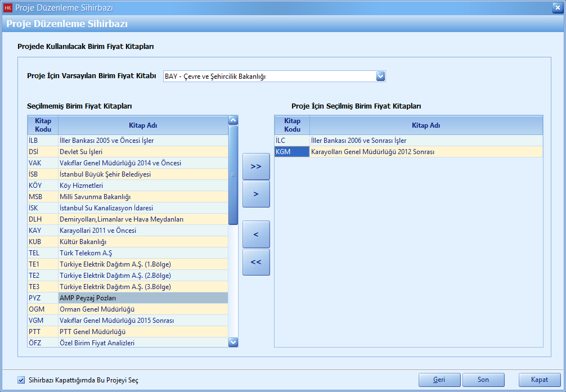Screen dimensions: 566x392
Task: Select AMP Peyzaj Pozları in the list
Action: pyautogui.click(x=143, y=298)
